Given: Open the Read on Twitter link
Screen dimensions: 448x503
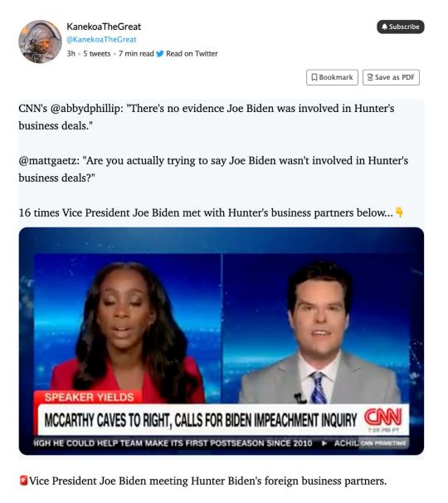Looking at the screenshot, I should (192, 54).
